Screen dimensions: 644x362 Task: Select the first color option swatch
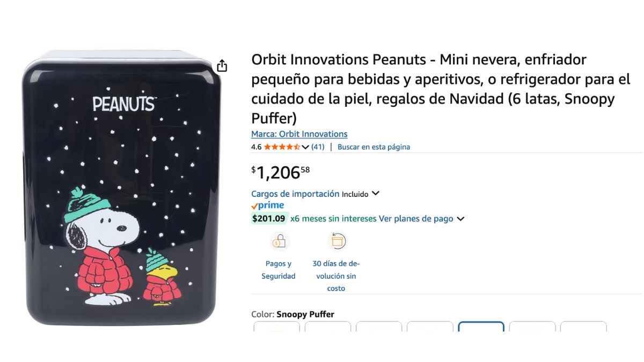coord(276,327)
